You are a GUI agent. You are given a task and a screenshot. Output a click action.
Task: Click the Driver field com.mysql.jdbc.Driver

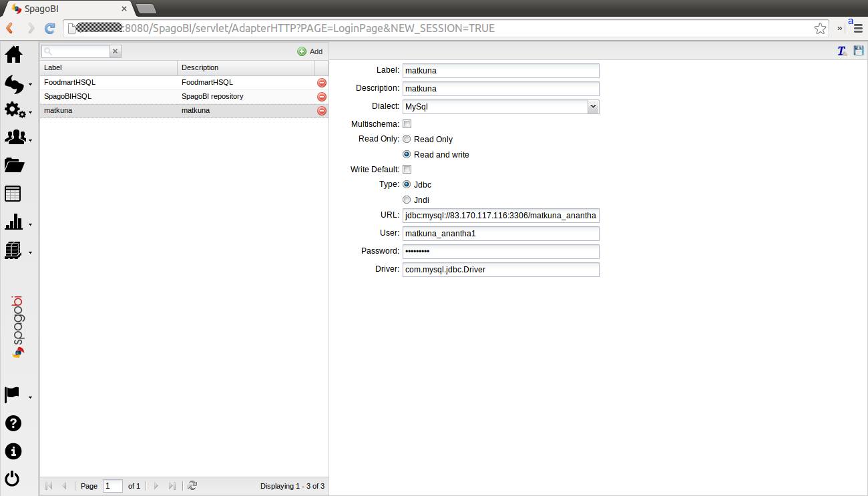pos(501,270)
